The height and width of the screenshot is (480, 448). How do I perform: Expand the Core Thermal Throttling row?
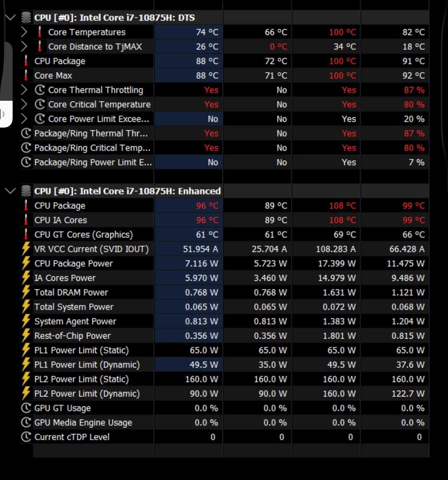point(24,90)
